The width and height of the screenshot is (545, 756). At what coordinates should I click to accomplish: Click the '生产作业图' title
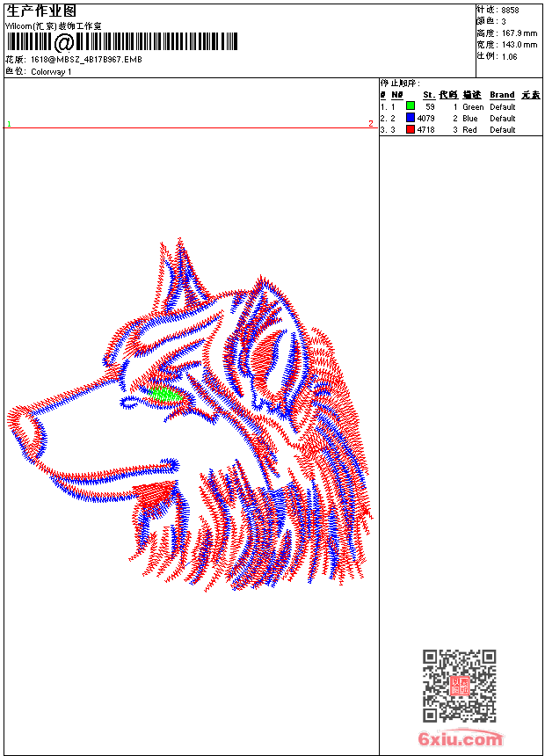(x=41, y=11)
